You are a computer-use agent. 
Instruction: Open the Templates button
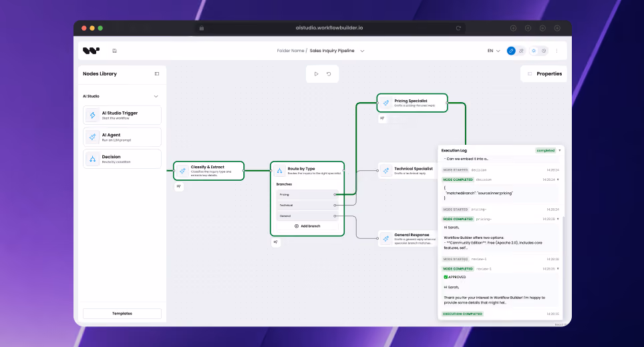pos(122,314)
